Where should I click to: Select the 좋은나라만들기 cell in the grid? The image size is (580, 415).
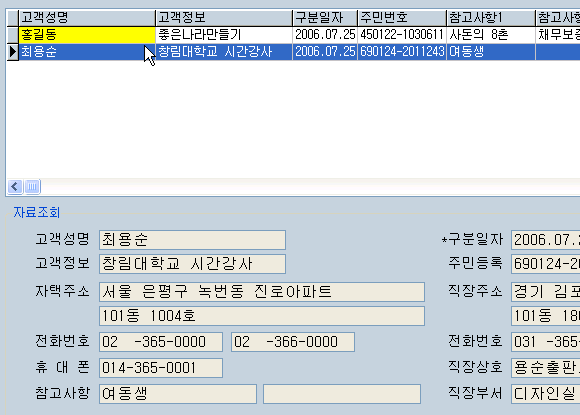point(224,35)
